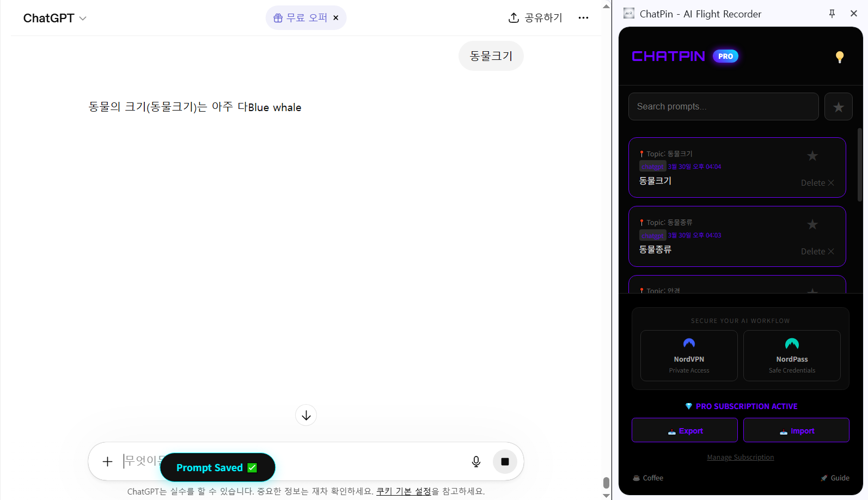Click the microphone dictation icon
This screenshot has width=868, height=500.
coord(476,462)
